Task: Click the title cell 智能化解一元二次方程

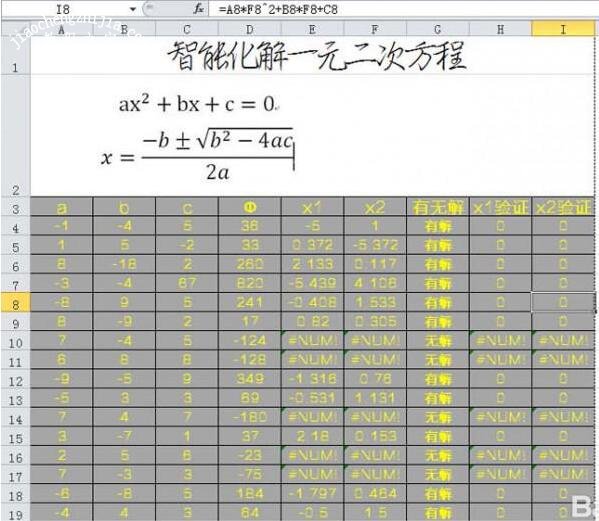Action: click(x=312, y=56)
